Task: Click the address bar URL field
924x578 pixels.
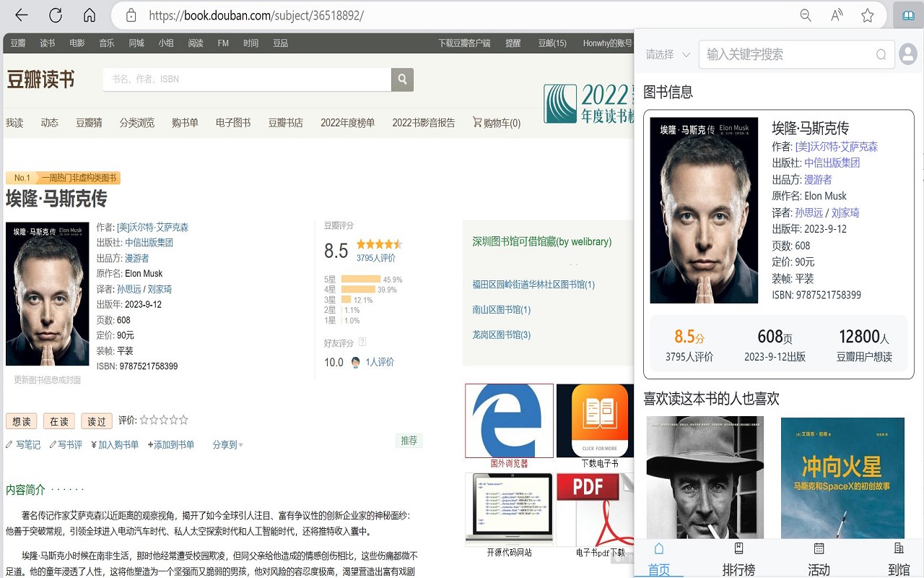Action: point(462,15)
